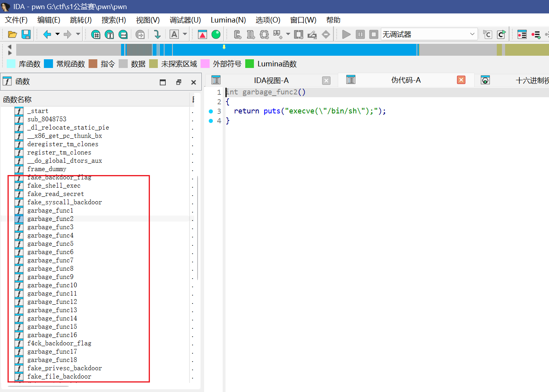This screenshot has height=392, width=549.
Task: Select fake_shell_exec in function list
Action: [54, 186]
